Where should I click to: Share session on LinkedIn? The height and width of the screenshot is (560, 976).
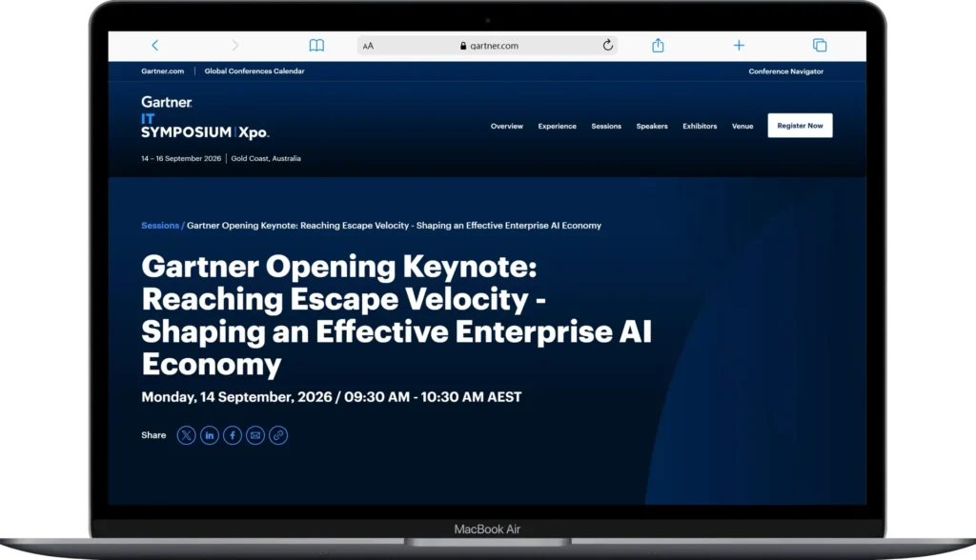pos(209,435)
